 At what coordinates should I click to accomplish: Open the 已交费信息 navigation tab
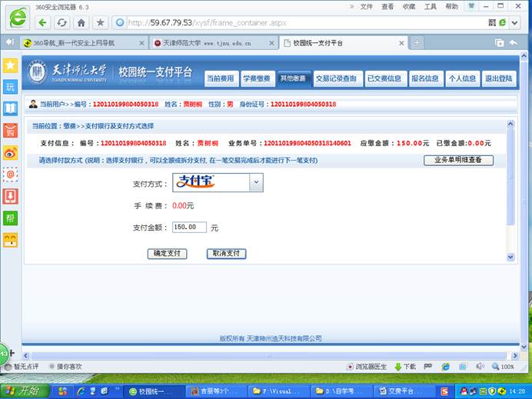[x=385, y=78]
